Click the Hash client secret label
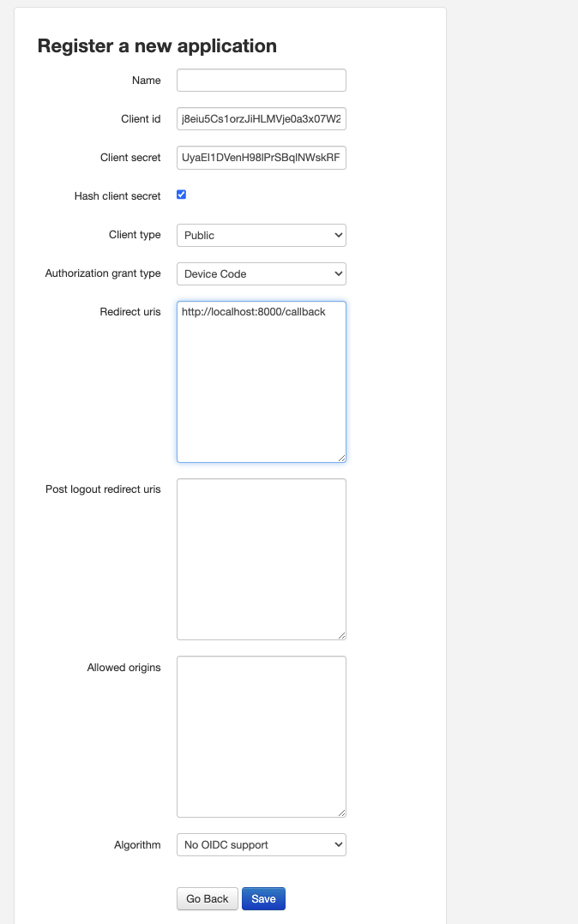This screenshot has height=924, width=578. click(x=117, y=195)
